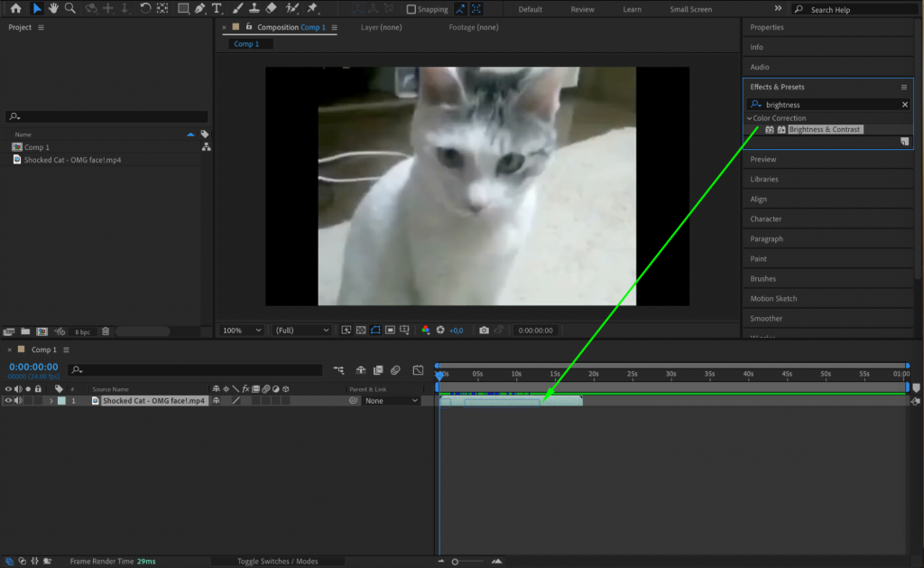Open the Graph Editor in the timeline

(x=418, y=369)
